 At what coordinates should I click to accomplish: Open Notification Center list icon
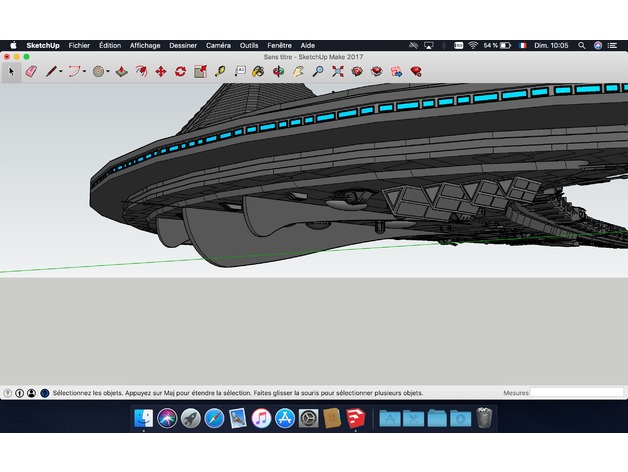tap(612, 45)
